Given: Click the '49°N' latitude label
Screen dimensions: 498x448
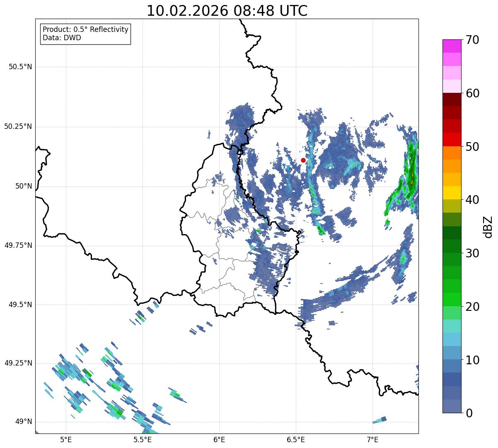Looking at the screenshot, I should 24,421.
